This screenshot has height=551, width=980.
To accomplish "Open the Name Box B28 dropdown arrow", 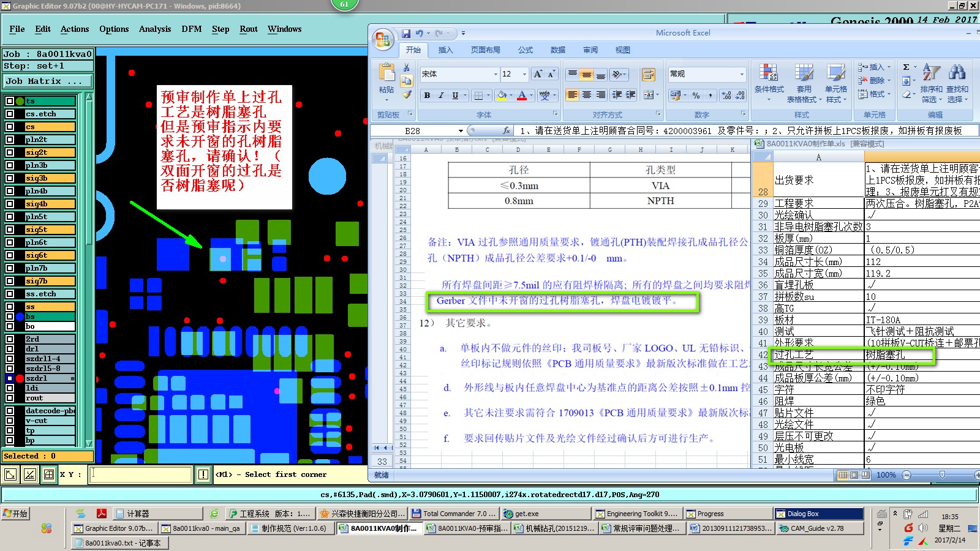I will click(x=461, y=130).
